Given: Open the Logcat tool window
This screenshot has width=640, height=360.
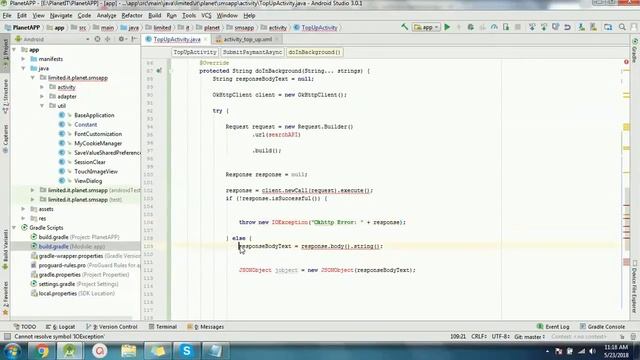Looking at the screenshot, I should pos(60,327).
